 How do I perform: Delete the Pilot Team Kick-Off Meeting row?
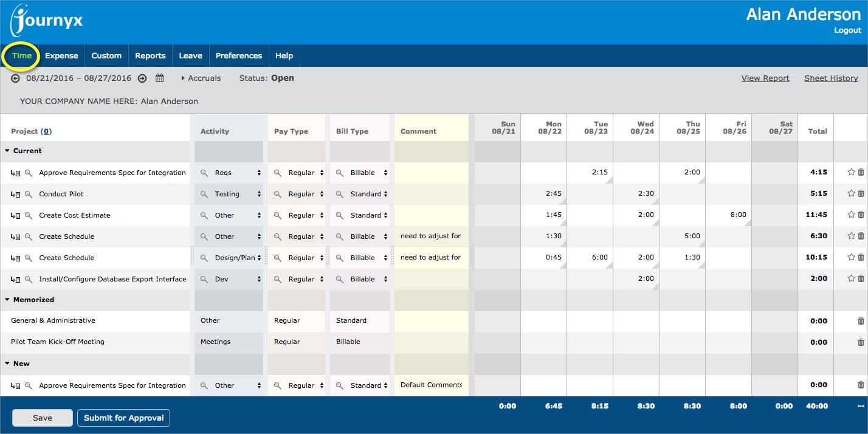click(x=862, y=342)
